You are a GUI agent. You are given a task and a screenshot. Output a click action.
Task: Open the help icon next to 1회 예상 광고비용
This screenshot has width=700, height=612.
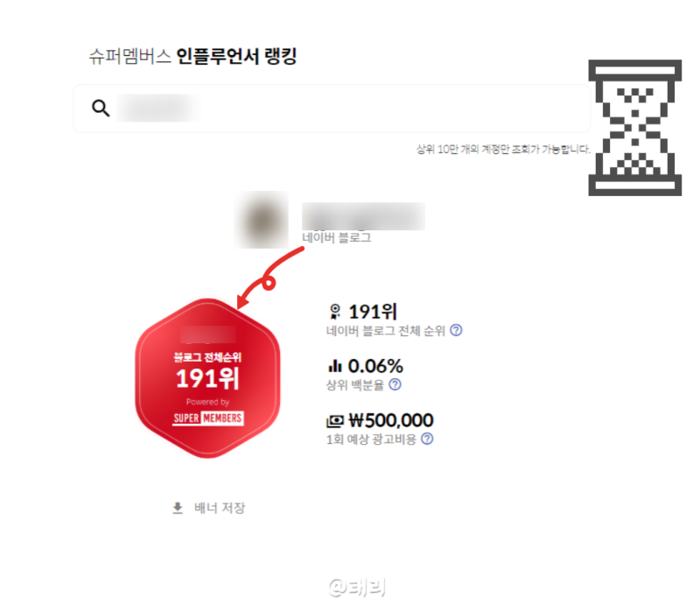427,440
